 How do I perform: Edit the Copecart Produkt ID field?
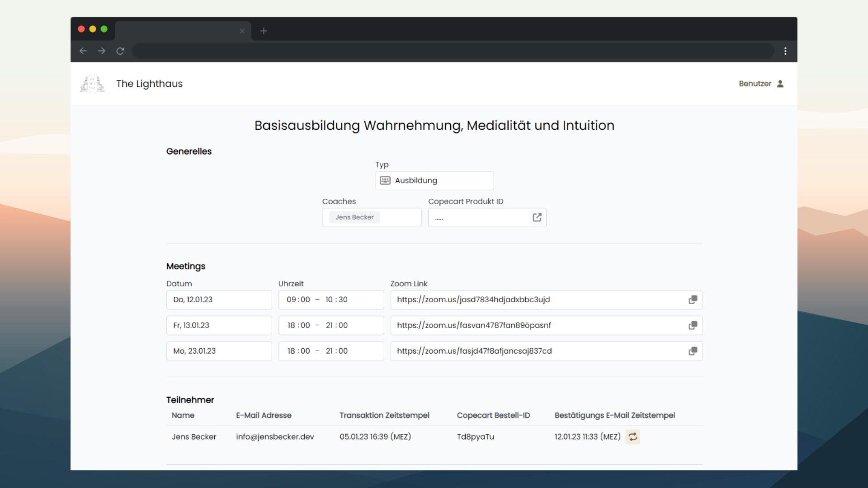coord(475,217)
